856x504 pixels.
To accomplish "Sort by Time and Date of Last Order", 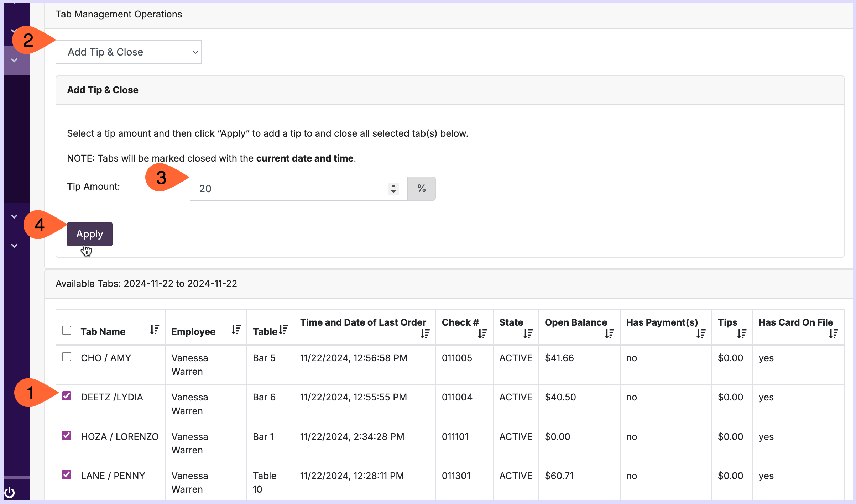I will point(425,334).
